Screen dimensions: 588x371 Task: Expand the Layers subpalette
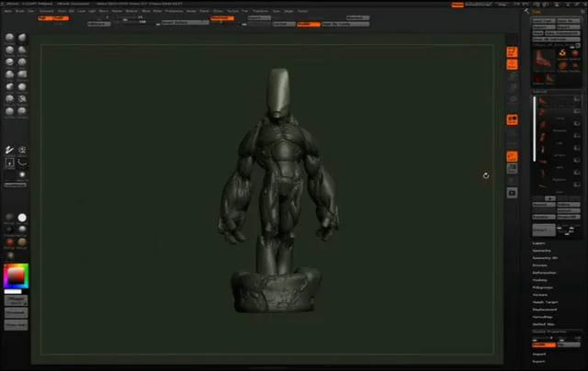point(539,243)
